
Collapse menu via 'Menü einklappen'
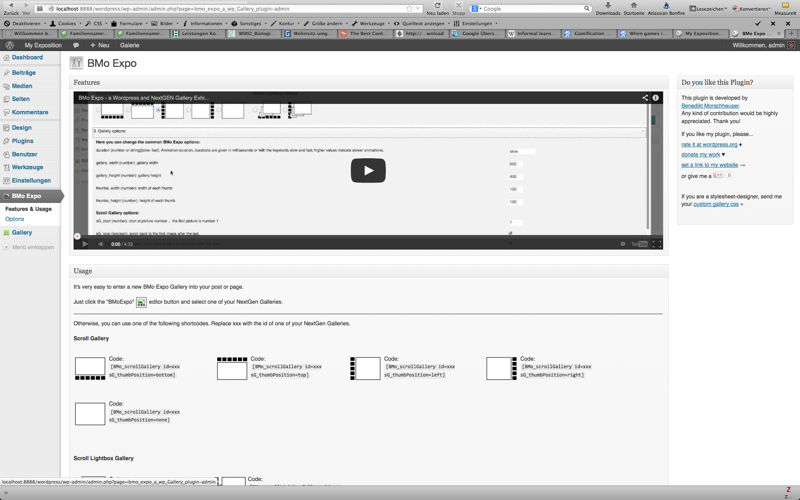30,247
